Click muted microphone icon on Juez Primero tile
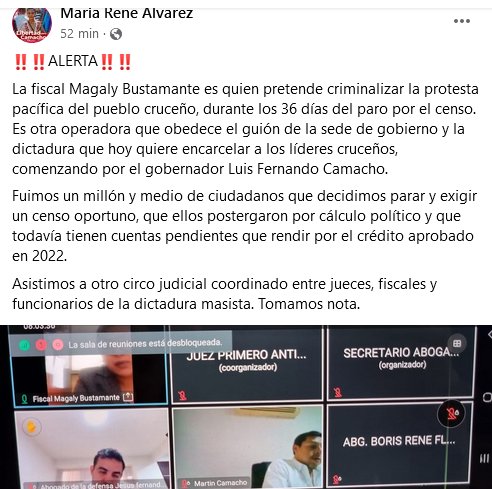492x489 pixels. (x=182, y=395)
